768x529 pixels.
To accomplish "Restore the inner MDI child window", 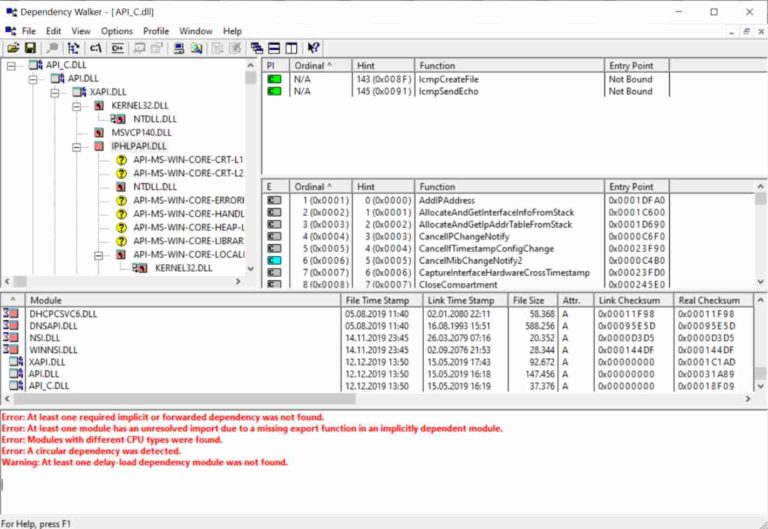I will [746, 31].
